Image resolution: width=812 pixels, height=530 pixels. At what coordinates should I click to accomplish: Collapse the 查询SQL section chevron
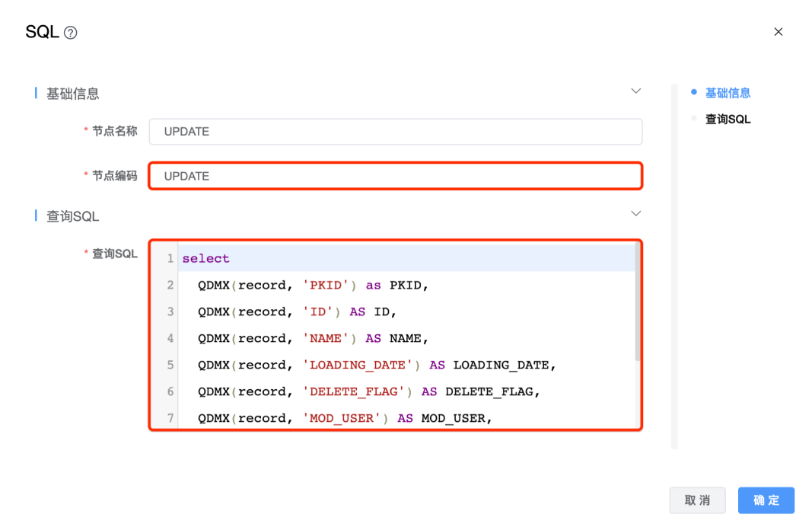pos(636,213)
